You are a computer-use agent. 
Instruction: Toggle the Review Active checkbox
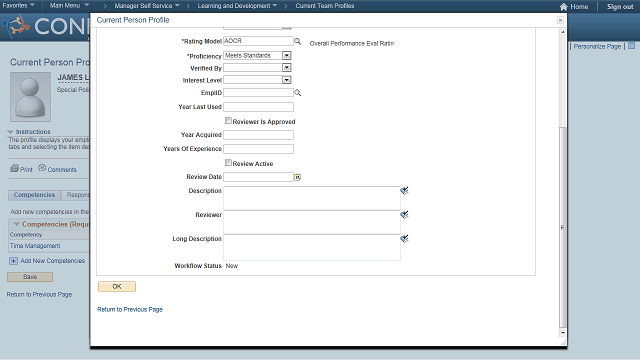(x=228, y=163)
